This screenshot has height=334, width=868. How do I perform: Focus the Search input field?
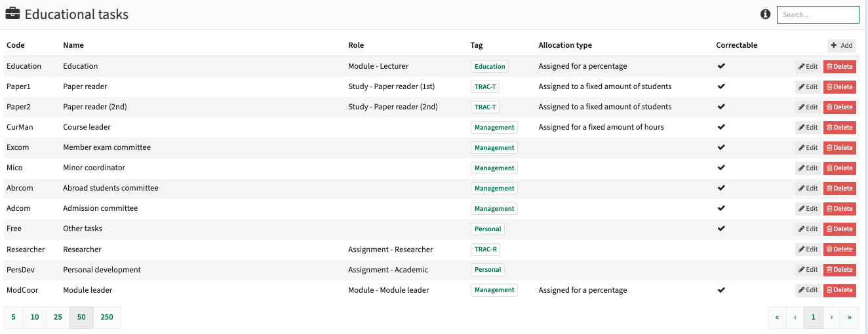coord(818,14)
